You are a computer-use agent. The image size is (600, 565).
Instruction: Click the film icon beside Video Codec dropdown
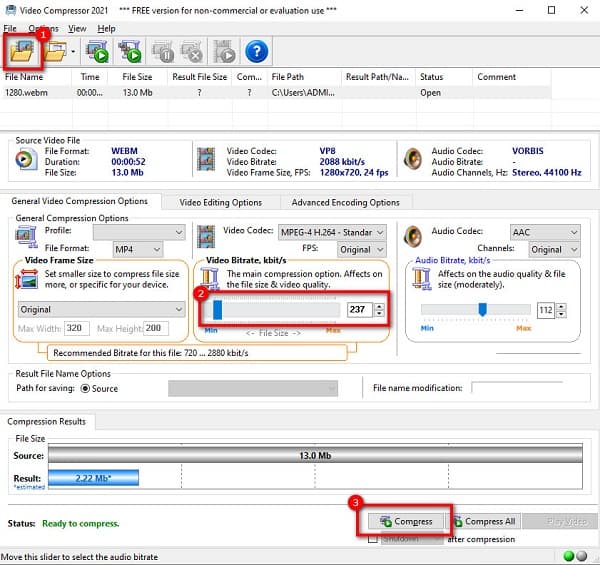206,236
